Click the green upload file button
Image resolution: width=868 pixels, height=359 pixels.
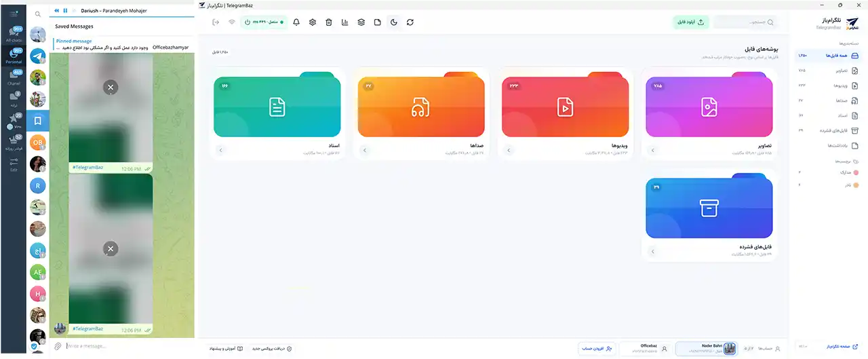coord(691,22)
